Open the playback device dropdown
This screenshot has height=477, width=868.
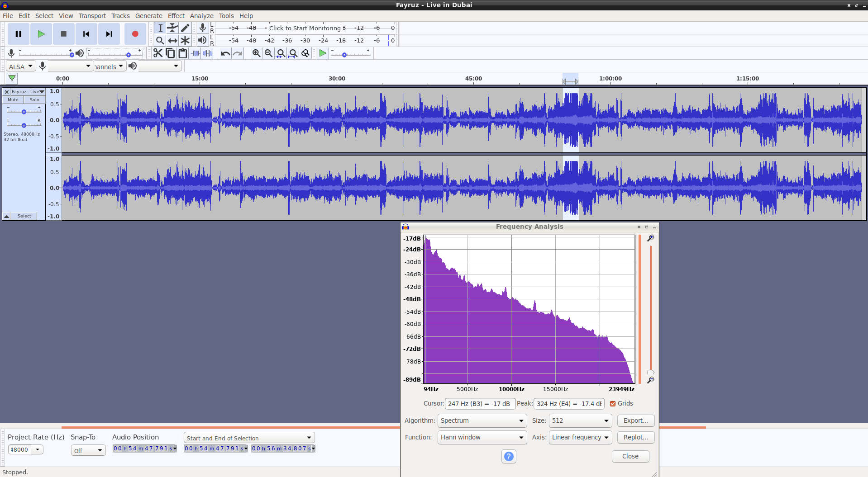(159, 66)
